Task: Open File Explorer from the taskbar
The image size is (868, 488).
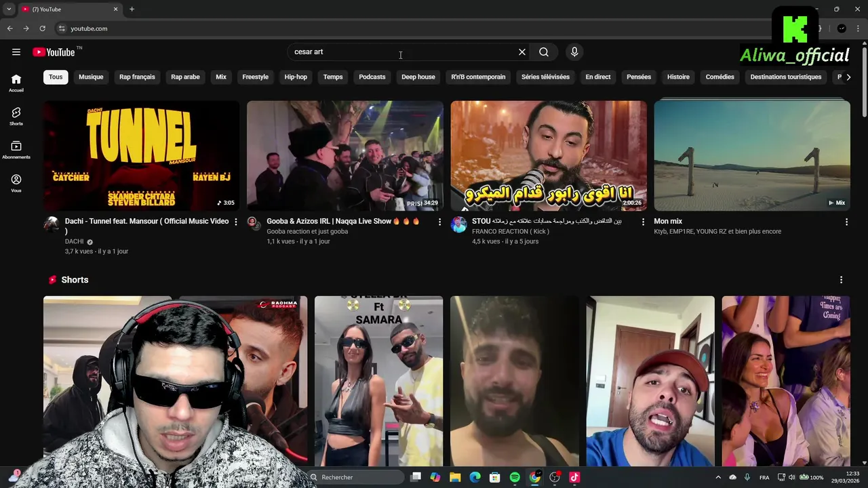Action: pyautogui.click(x=455, y=477)
